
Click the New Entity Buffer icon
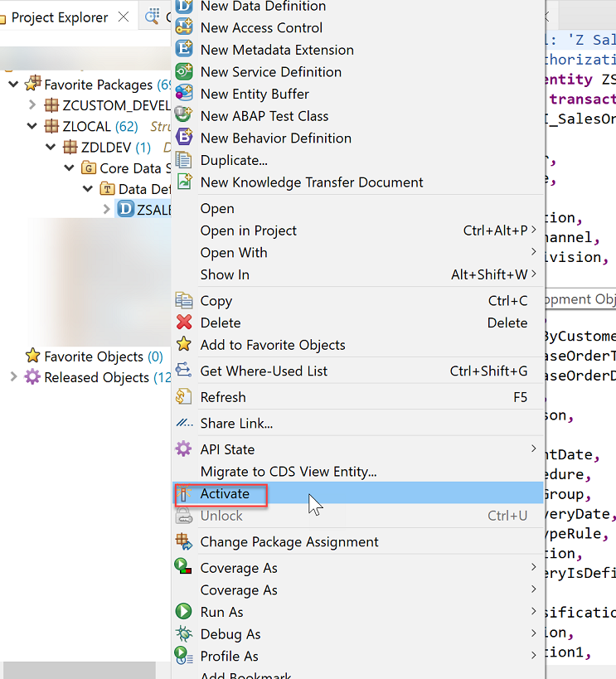click(x=184, y=93)
